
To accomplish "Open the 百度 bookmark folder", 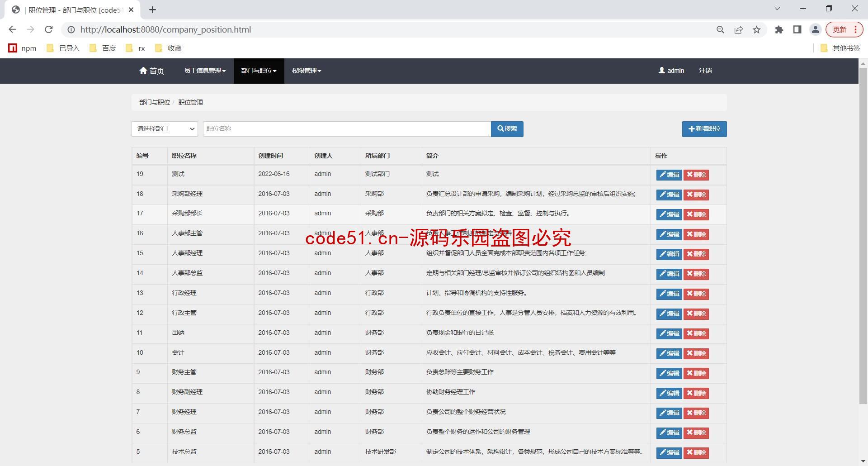I will [x=103, y=48].
